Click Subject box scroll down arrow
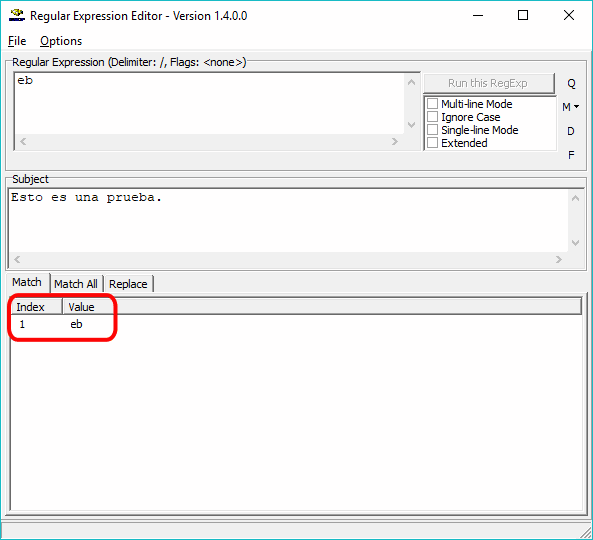Viewport: 593px width, 540px height. [x=575, y=243]
